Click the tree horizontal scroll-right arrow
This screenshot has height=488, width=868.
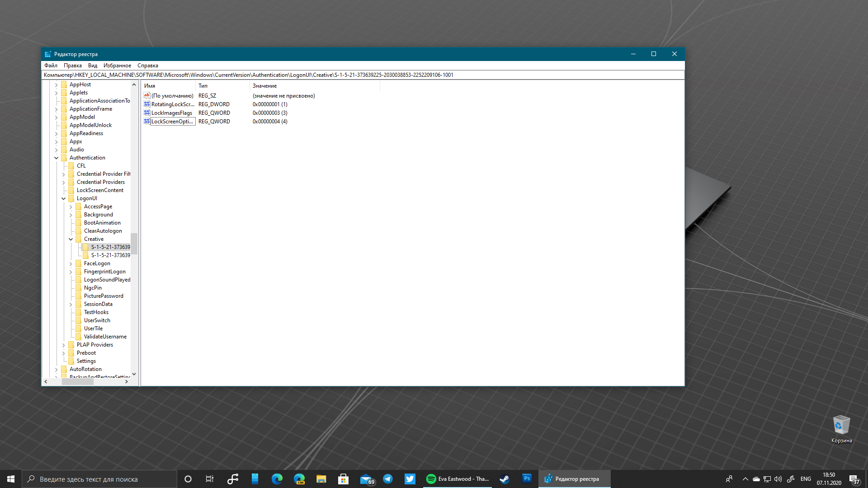127,382
